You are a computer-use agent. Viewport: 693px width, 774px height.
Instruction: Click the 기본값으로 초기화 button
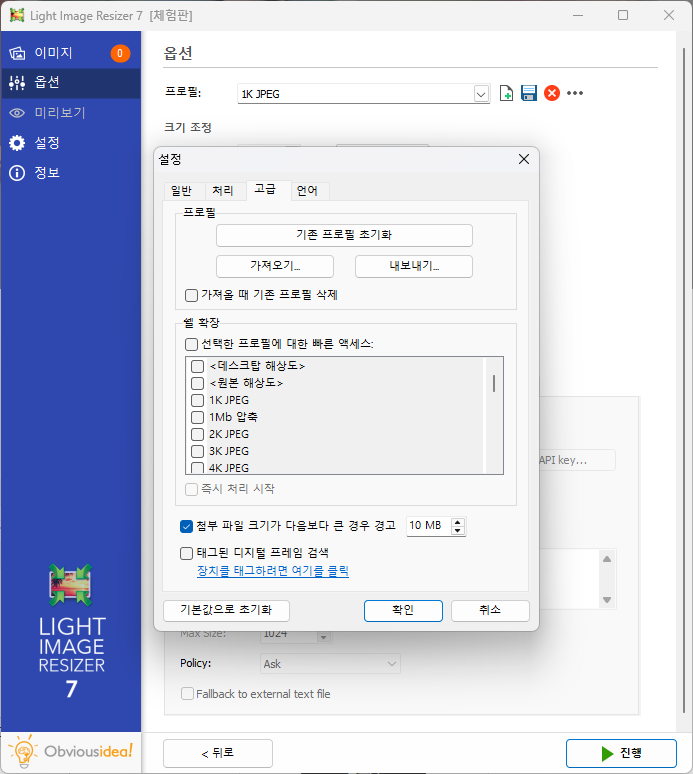coord(226,610)
